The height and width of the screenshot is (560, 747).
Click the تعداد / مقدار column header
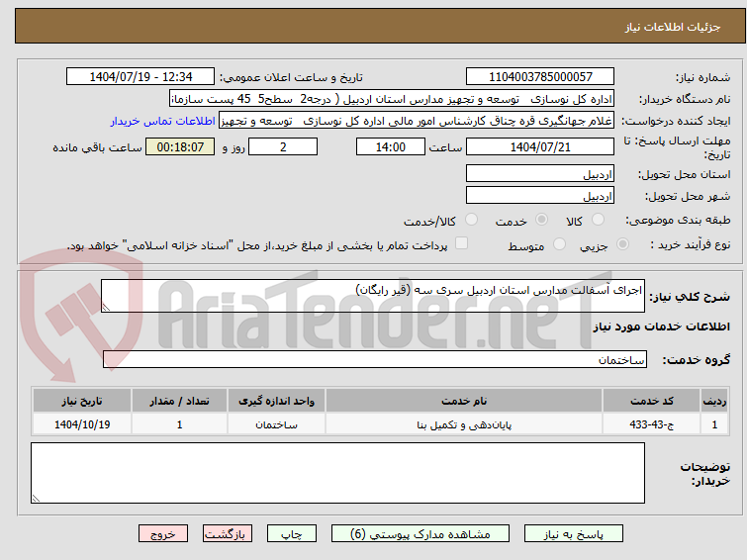coord(180,401)
